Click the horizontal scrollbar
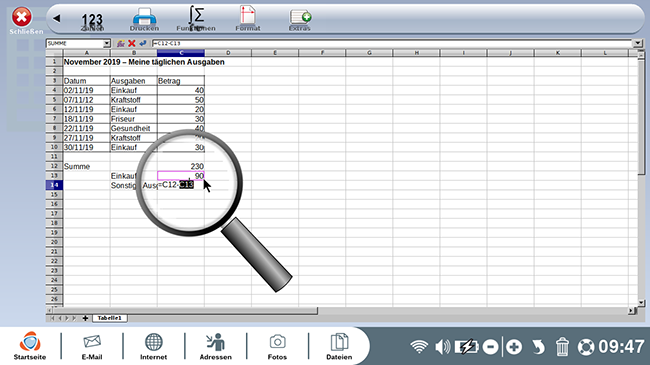650x365 pixels. 185,310
